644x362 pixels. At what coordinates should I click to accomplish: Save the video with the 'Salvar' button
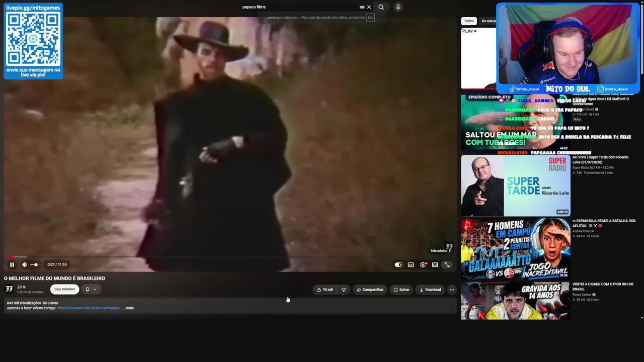coord(401,290)
